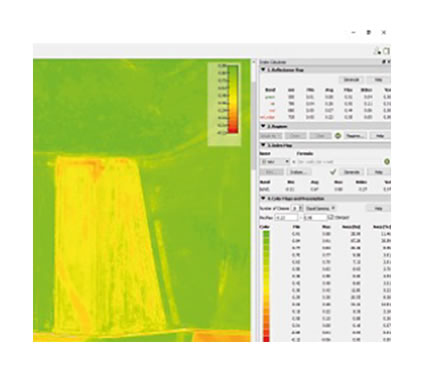Collapse the 3. Index Map section
The height and width of the screenshot is (371, 424).
point(263,145)
